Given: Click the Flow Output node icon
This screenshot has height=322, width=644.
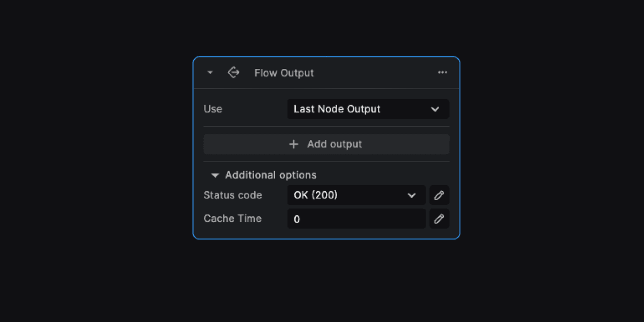Looking at the screenshot, I should [x=233, y=72].
